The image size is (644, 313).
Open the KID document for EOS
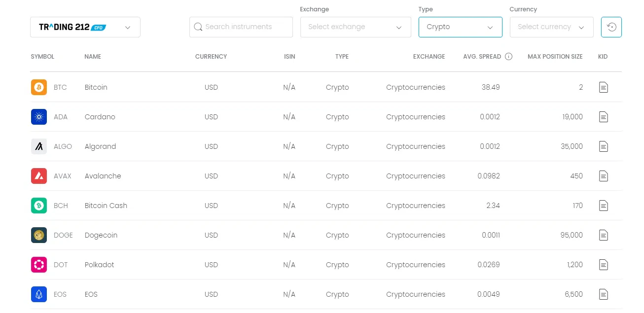pos(603,294)
